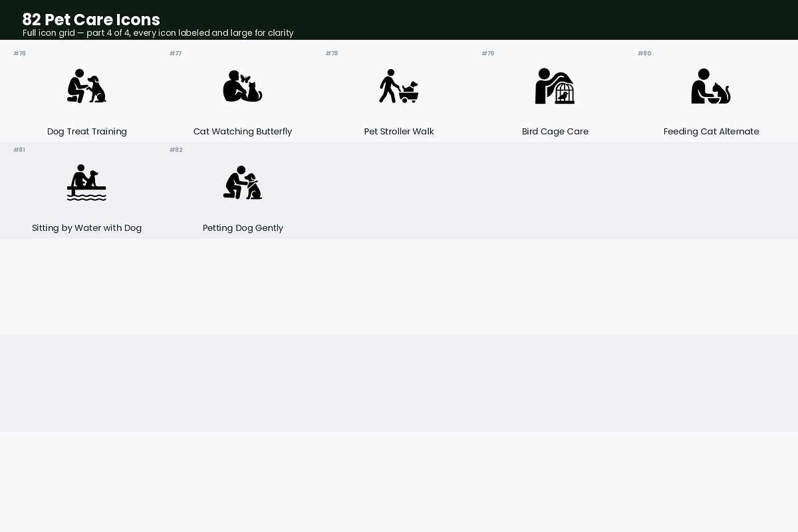The width and height of the screenshot is (798, 532).
Task: Select the Cat Watching Butterfly icon
Action: [x=243, y=86]
